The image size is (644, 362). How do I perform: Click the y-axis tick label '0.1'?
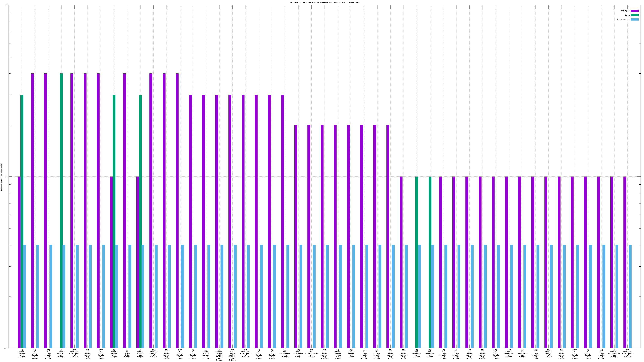point(6,348)
